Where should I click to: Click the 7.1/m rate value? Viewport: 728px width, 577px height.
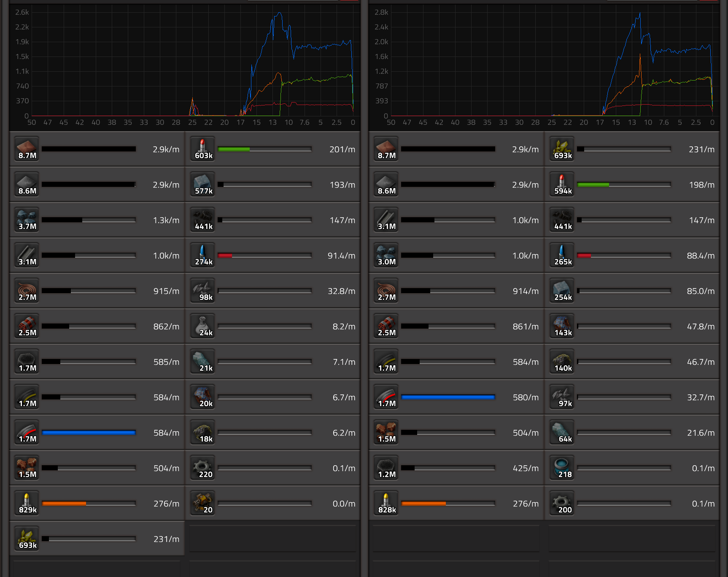(x=344, y=362)
